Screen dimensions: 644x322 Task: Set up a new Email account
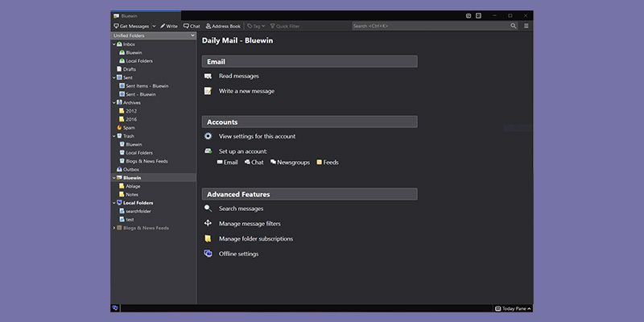tap(228, 163)
